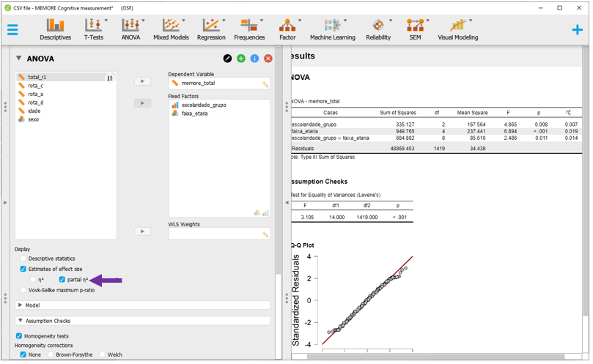This screenshot has height=364, width=593.
Task: Click the blue plus to add modules
Action: coord(577,29)
